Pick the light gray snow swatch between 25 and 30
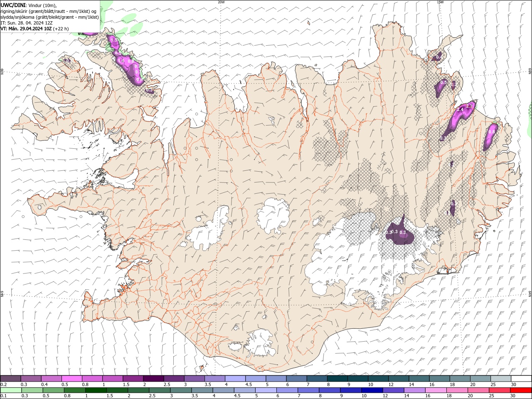 point(501,379)
